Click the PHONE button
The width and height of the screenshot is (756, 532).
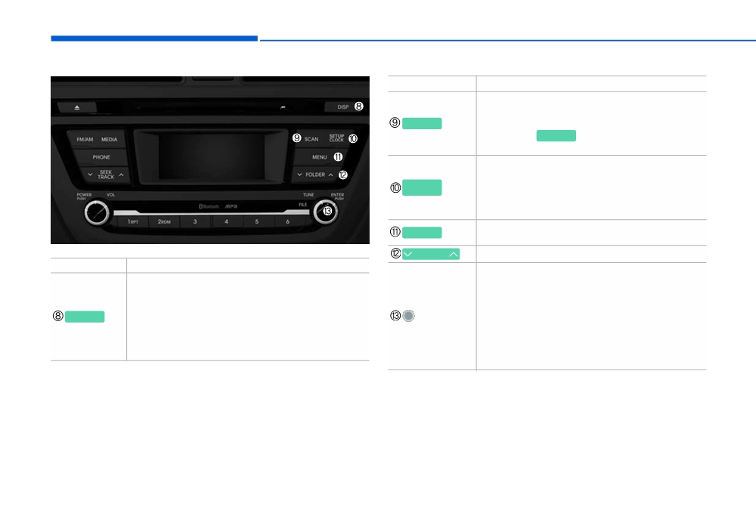click(x=101, y=157)
